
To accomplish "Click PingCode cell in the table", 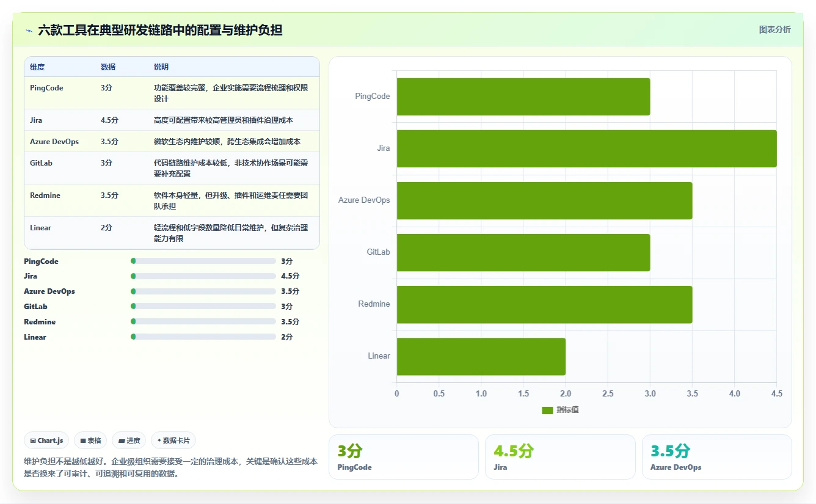I will [x=46, y=88].
